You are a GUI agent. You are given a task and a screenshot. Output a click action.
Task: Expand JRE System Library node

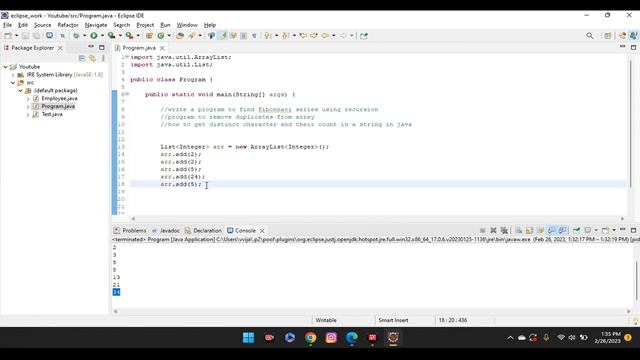click(13, 75)
